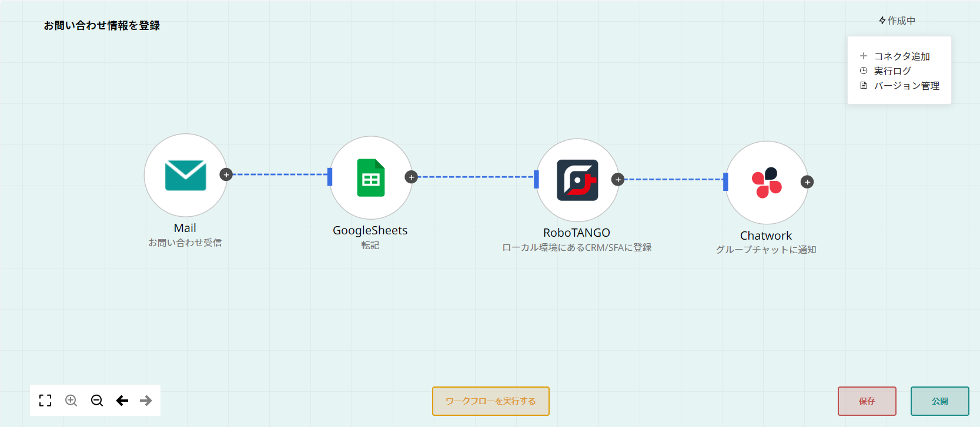Select the Chatwork connector icon
Screen dimensions: 980x427
point(767,183)
